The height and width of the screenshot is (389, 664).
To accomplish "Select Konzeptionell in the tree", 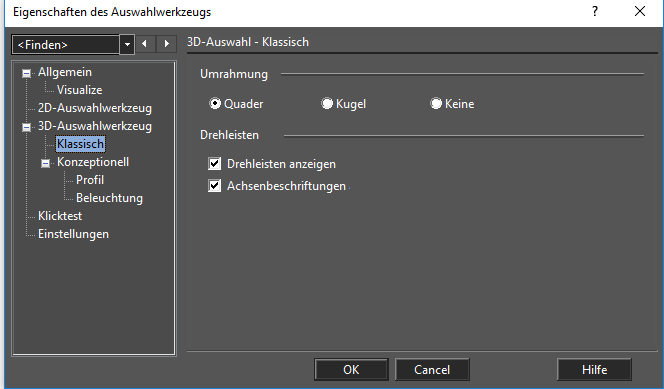I will [x=93, y=162].
